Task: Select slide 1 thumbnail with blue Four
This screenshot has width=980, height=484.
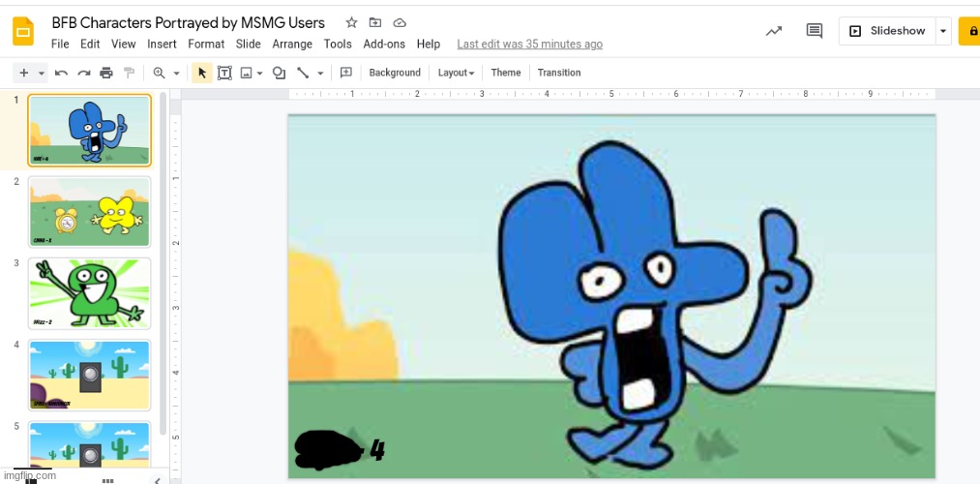Action: click(89, 130)
